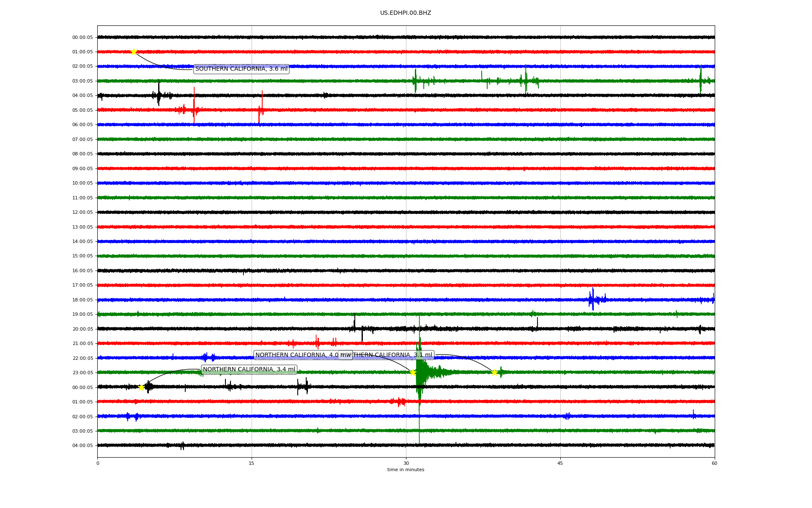Click the 45 minute x-axis tick label
Screen dimensions: 812x508
point(560,463)
